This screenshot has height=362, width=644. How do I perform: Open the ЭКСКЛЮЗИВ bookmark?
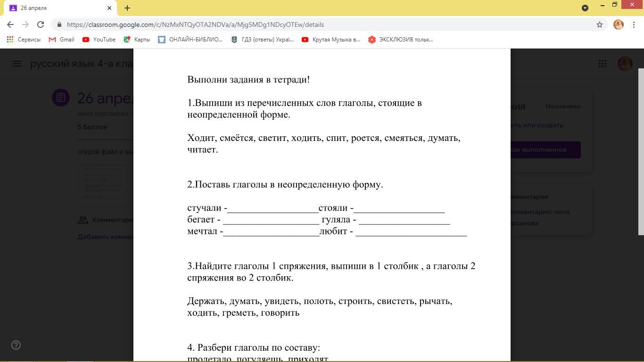tap(401, 40)
